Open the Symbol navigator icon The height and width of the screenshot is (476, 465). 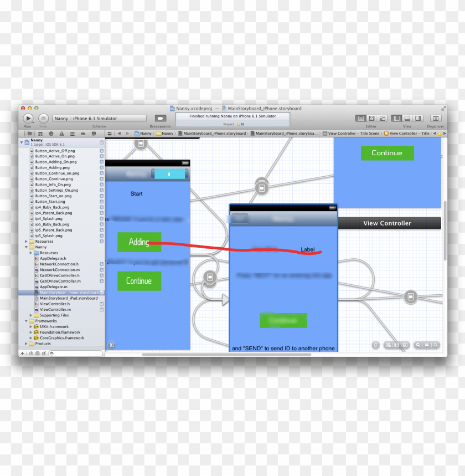[41, 134]
